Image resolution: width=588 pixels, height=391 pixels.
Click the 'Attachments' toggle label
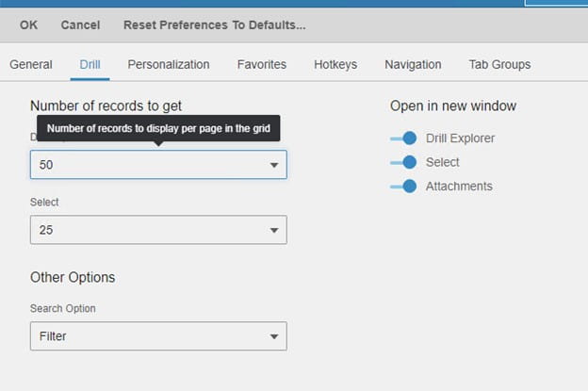[459, 187]
